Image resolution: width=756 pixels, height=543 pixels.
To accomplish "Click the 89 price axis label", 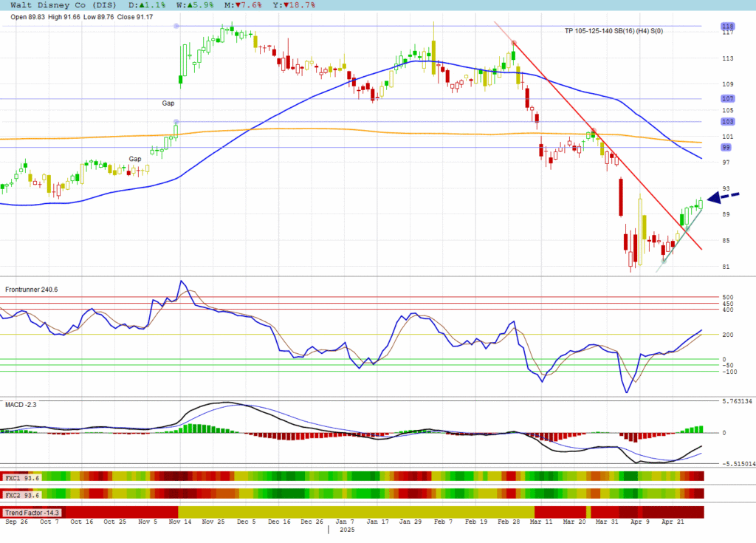I will (x=726, y=214).
